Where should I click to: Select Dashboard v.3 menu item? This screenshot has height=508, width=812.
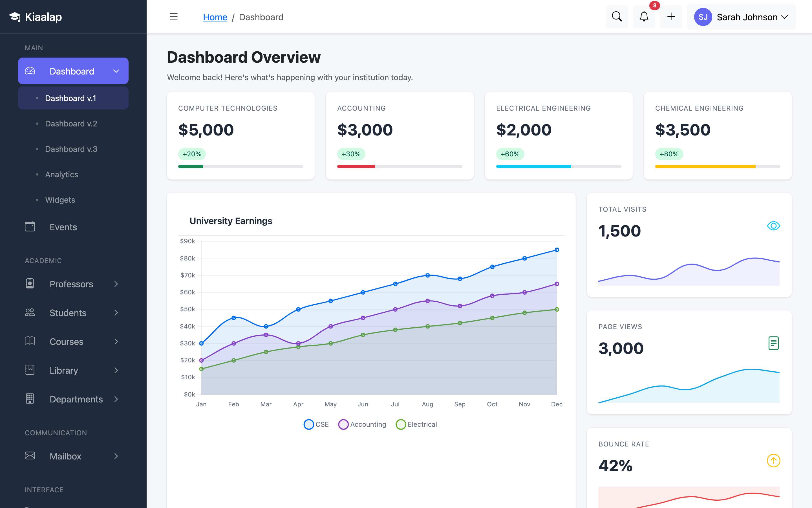(73, 149)
